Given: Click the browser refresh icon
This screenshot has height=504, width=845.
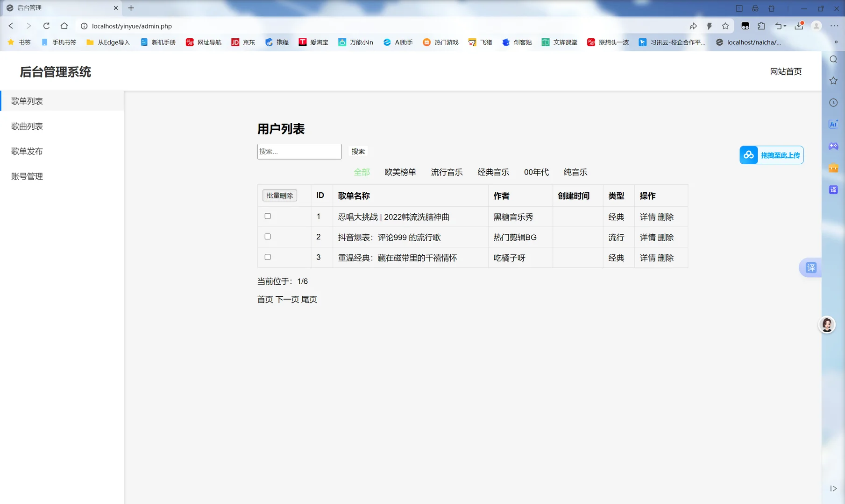Looking at the screenshot, I should [46, 26].
